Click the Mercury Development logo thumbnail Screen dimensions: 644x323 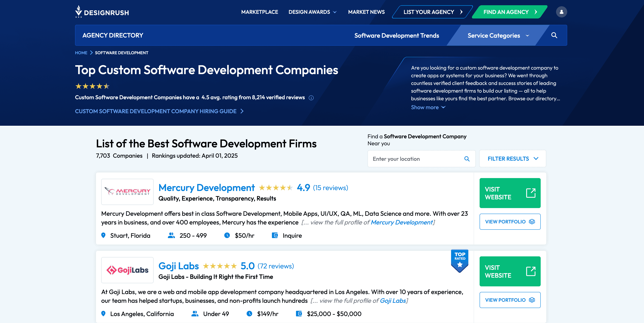127,192
